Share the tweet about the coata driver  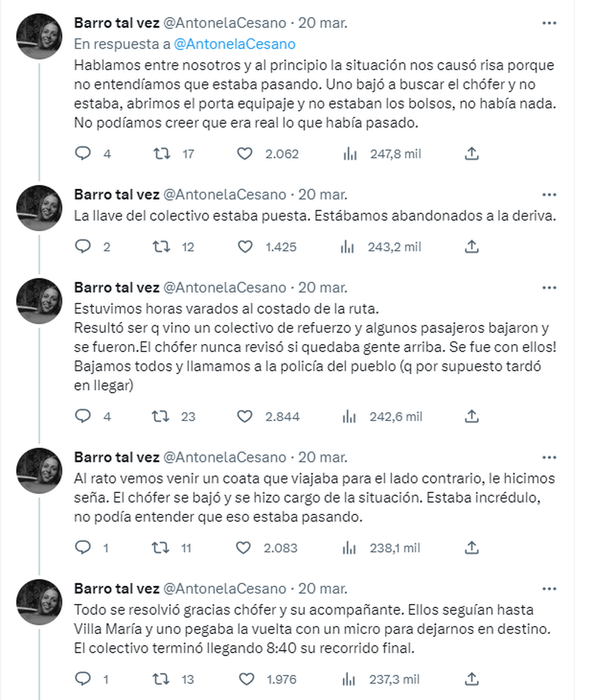[x=472, y=548]
